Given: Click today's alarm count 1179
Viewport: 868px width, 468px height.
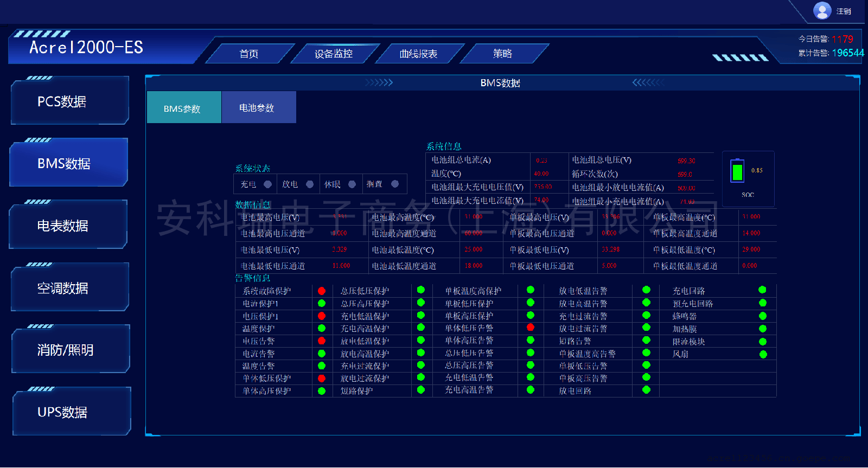Looking at the screenshot, I should (843, 39).
